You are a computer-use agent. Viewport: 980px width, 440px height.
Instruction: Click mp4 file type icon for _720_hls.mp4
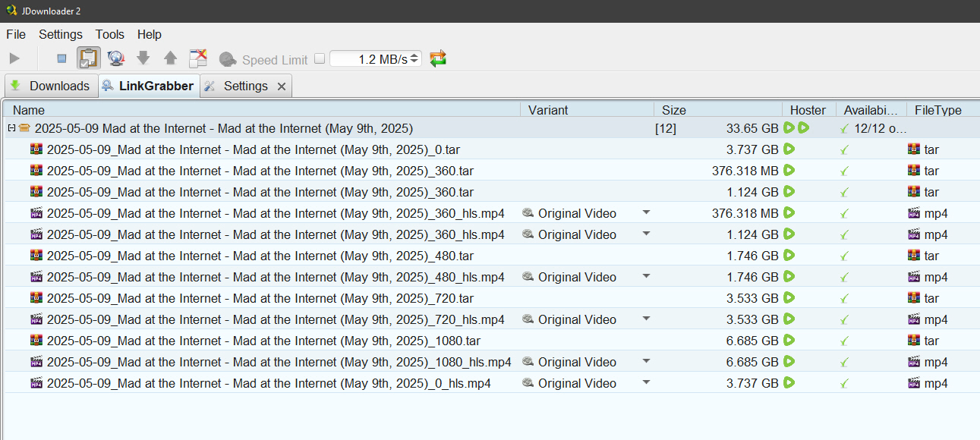[914, 319]
